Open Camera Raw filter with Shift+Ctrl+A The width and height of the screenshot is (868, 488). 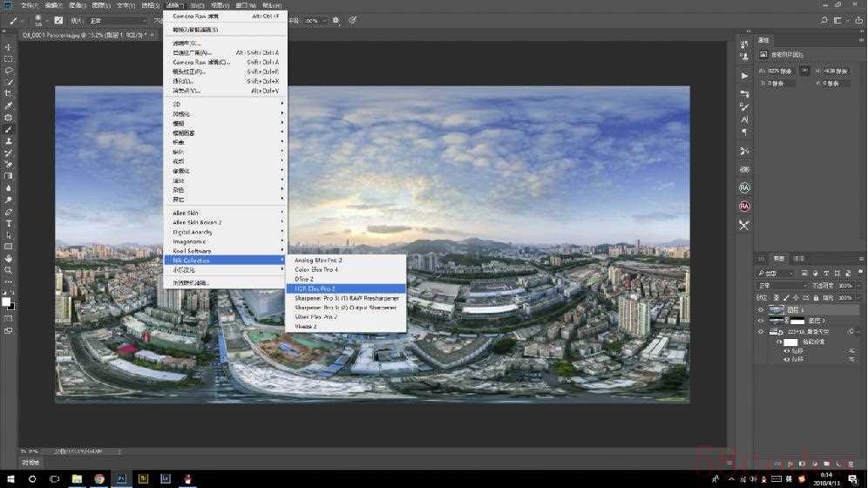point(226,62)
